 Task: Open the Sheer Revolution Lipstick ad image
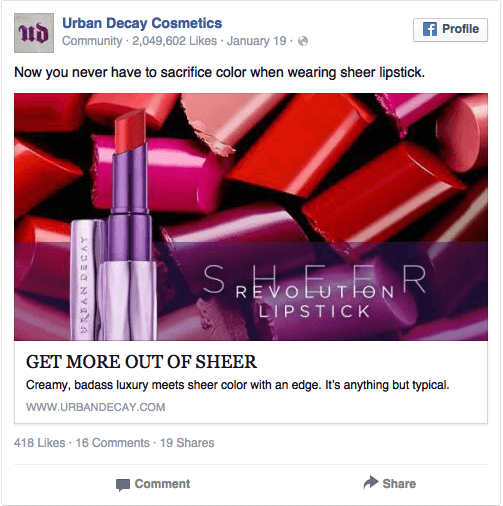click(251, 217)
